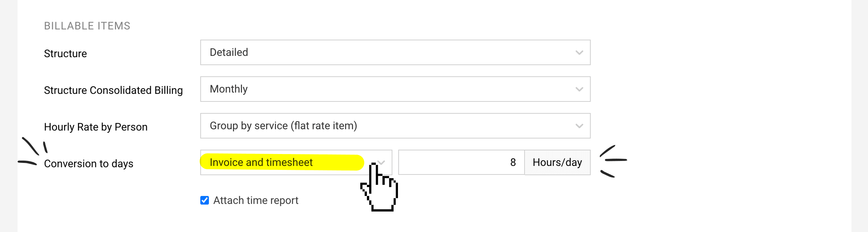Image resolution: width=868 pixels, height=232 pixels.
Task: Click the Hours/day unit label
Action: (x=557, y=162)
